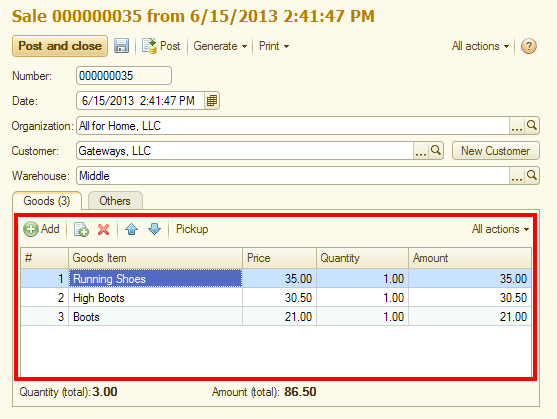Move row down with blue arrow
The width and height of the screenshot is (557, 419).
click(x=155, y=229)
